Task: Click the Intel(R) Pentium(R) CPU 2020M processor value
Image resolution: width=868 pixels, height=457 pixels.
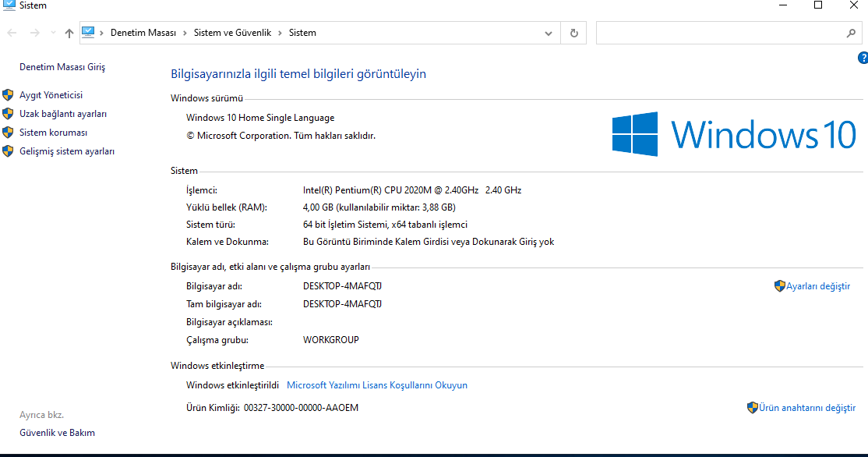Action: [x=412, y=190]
